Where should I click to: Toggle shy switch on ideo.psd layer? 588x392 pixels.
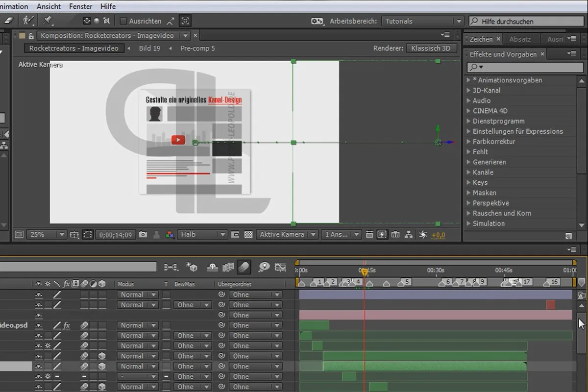39,325
